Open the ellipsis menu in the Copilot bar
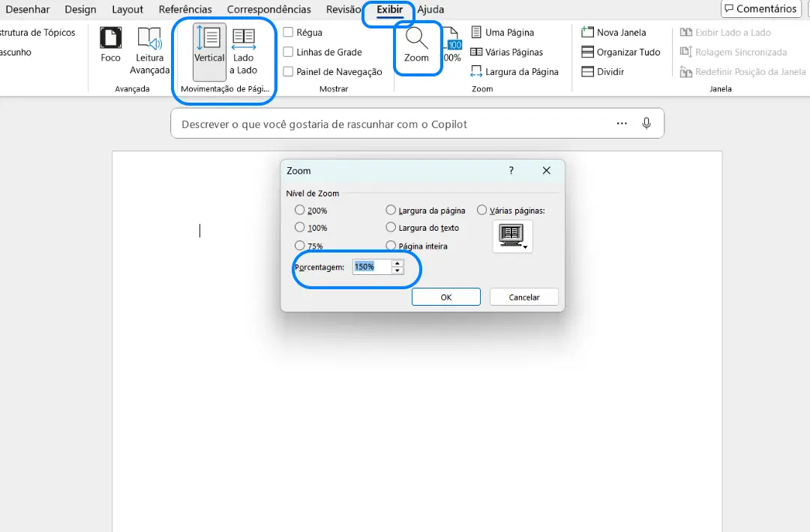The width and height of the screenshot is (810, 532). coord(621,122)
